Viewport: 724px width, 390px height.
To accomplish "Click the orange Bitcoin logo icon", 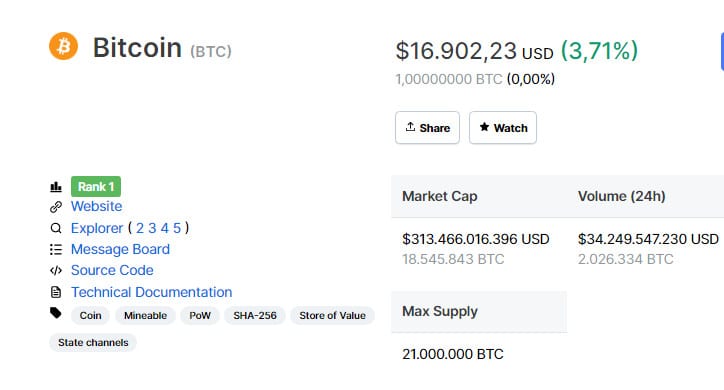I will (x=63, y=46).
